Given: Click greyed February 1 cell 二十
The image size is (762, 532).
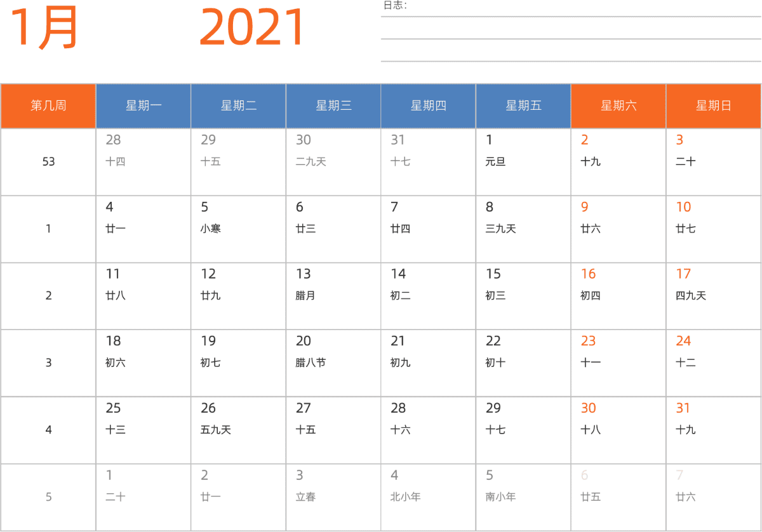Looking at the screenshot, I should pyautogui.click(x=144, y=497).
